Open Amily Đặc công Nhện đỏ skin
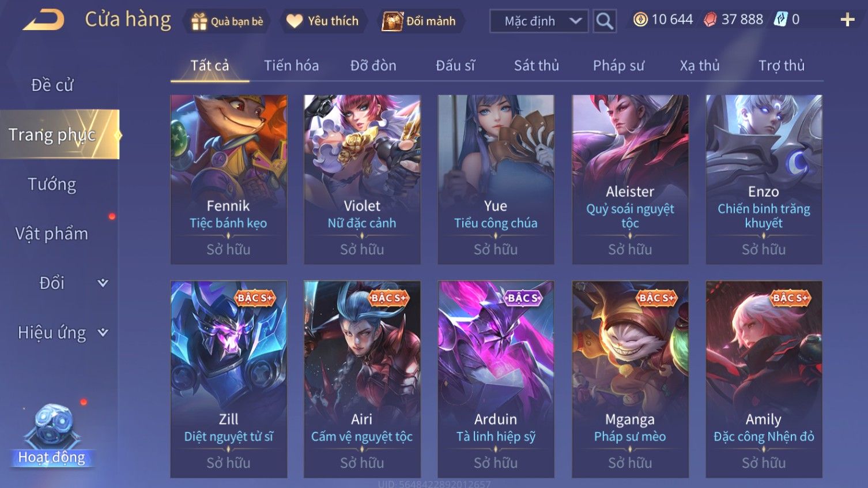 [764, 379]
